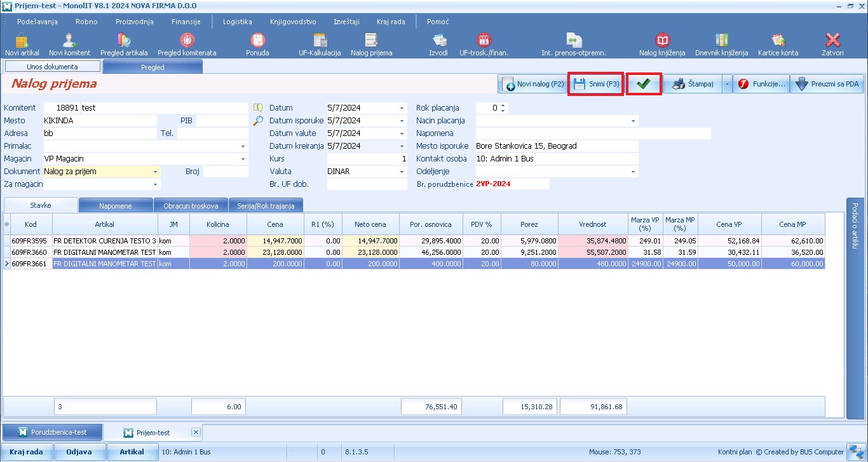The width and height of the screenshot is (868, 462).
Task: Open UF-trosk./finan. from the toolbar
Action: tap(484, 44)
